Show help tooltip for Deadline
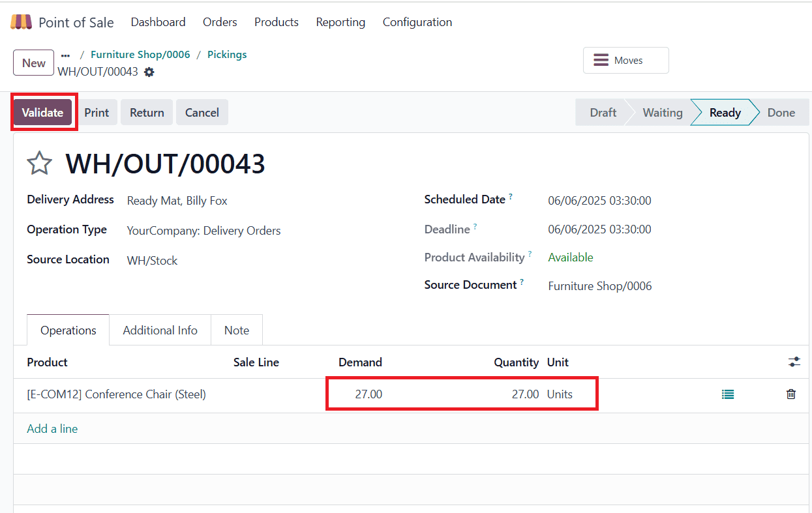 pos(475,226)
